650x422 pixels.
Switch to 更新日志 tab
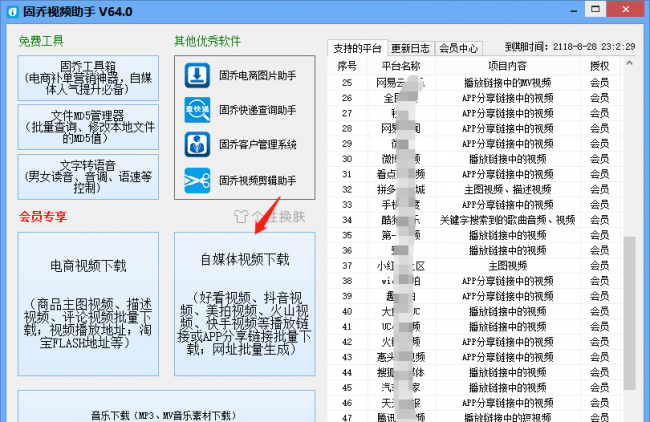click(x=411, y=49)
